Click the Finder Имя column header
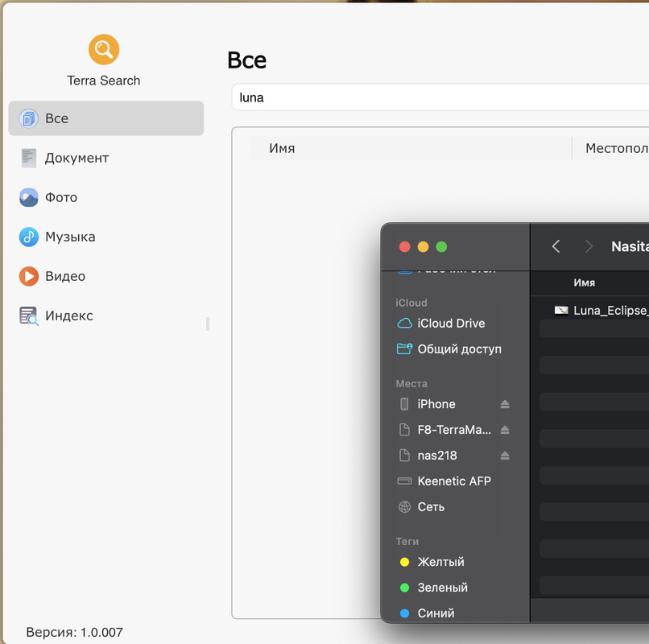 pyautogui.click(x=584, y=283)
